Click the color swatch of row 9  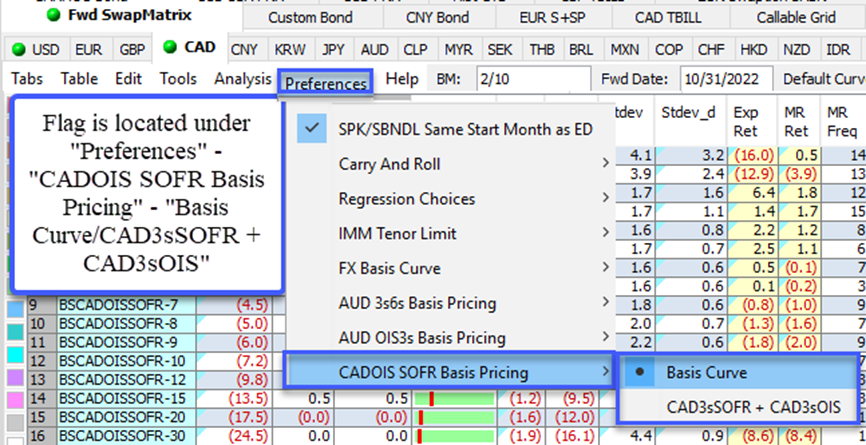tap(15, 308)
